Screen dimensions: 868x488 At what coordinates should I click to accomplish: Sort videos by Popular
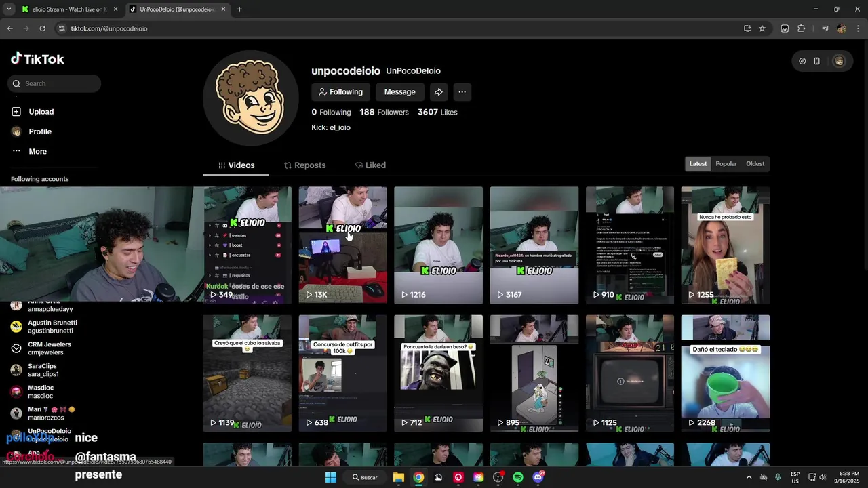click(726, 164)
